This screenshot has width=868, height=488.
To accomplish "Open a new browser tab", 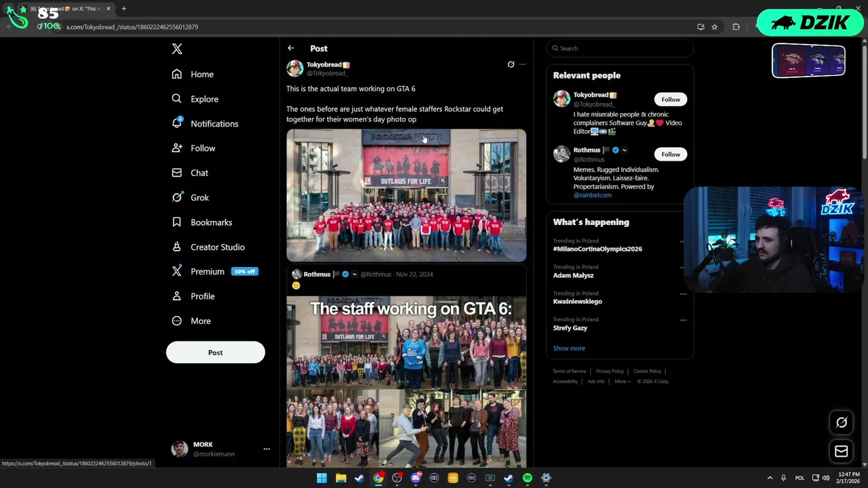I will click(x=123, y=9).
